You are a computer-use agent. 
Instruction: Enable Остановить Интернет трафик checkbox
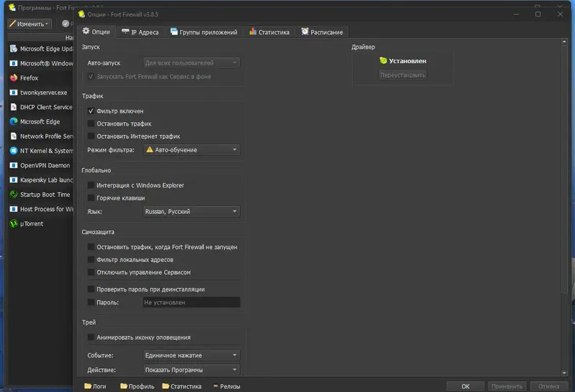(91, 136)
